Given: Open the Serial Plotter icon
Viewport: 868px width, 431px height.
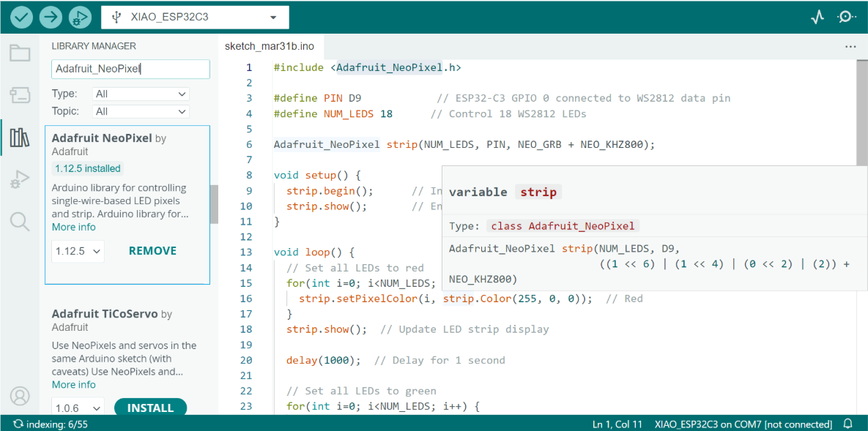Looking at the screenshot, I should click(817, 17).
